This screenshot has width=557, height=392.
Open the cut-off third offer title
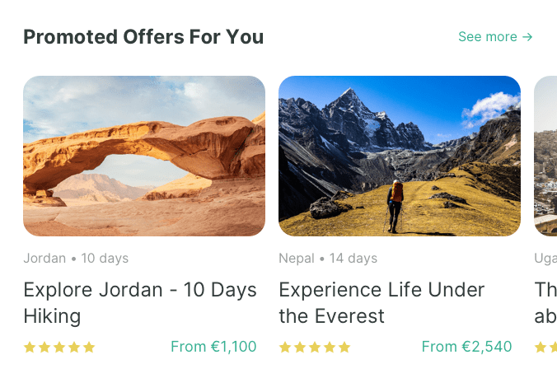click(545, 303)
